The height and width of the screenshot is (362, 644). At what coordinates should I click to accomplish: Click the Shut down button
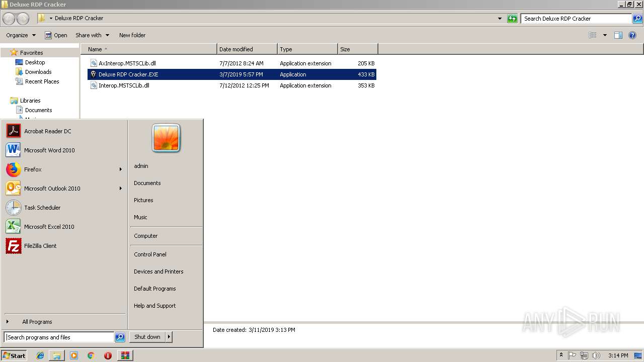click(147, 337)
